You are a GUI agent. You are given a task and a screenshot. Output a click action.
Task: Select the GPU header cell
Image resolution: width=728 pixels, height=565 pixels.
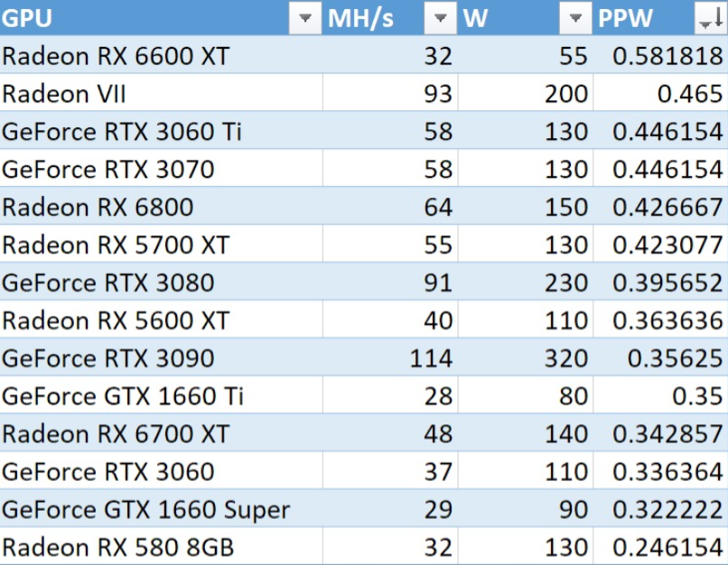(x=161, y=18)
